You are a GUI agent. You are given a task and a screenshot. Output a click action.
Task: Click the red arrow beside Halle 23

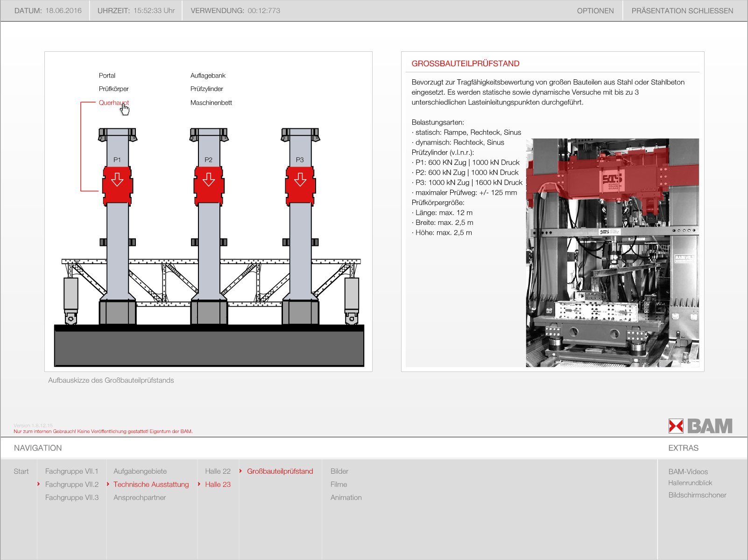199,484
